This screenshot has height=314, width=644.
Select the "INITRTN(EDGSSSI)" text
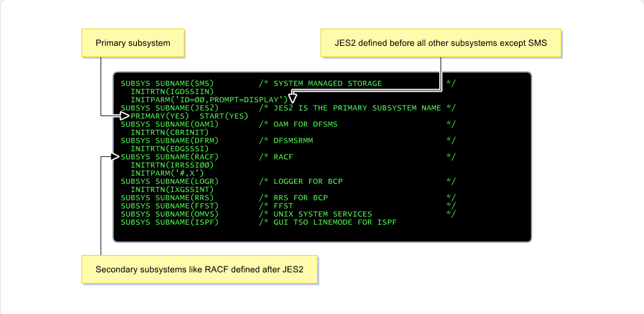[x=170, y=149]
